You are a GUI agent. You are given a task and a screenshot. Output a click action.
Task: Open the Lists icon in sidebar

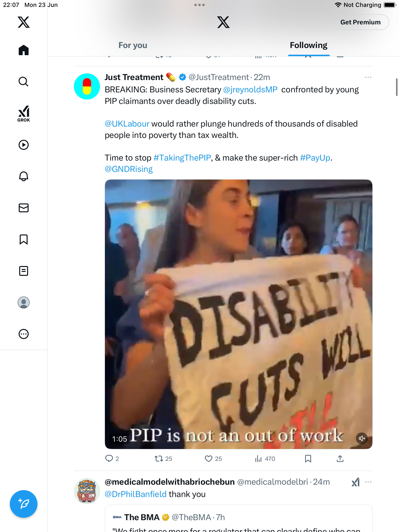coord(24,271)
